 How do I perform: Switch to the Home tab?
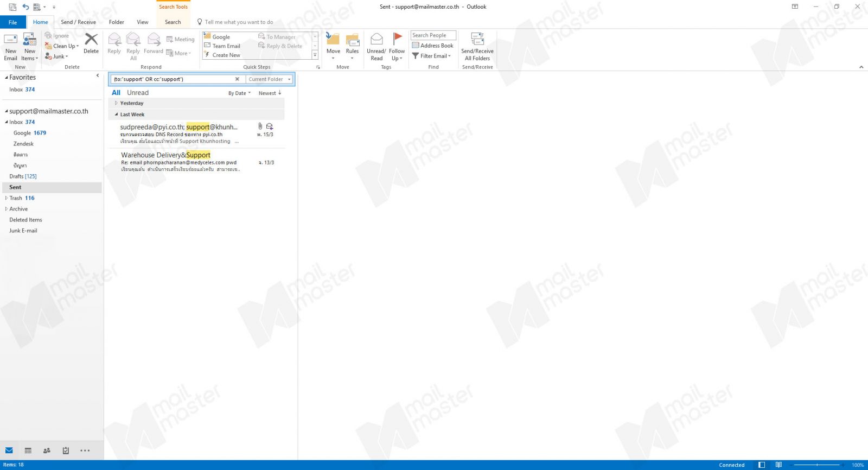tap(40, 22)
